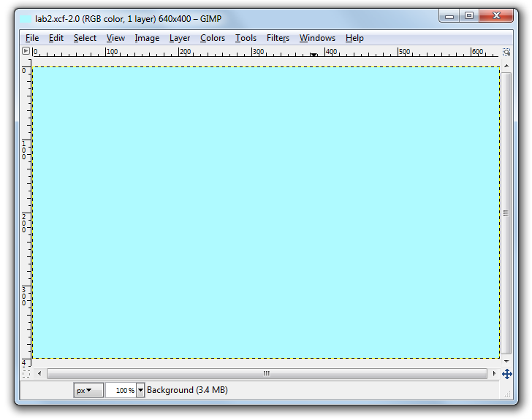Click the horizontal scrollbar thumb

coord(267,373)
